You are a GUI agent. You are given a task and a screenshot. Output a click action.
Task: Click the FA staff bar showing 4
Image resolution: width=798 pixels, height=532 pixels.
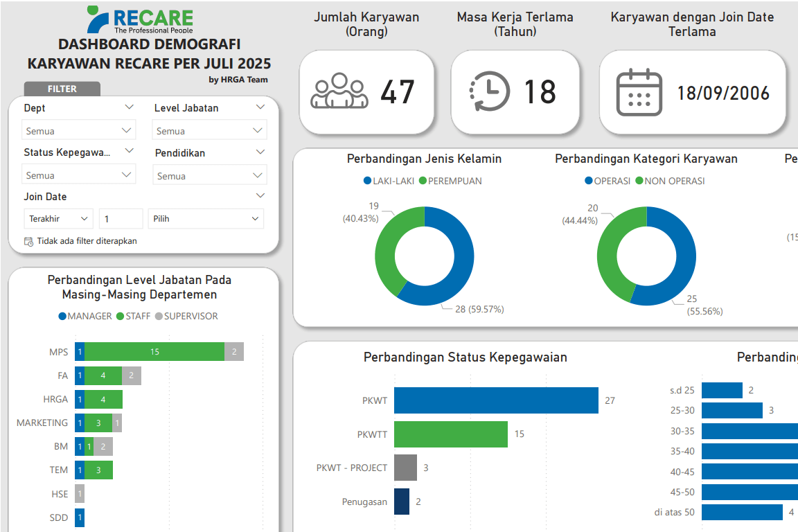(103, 375)
